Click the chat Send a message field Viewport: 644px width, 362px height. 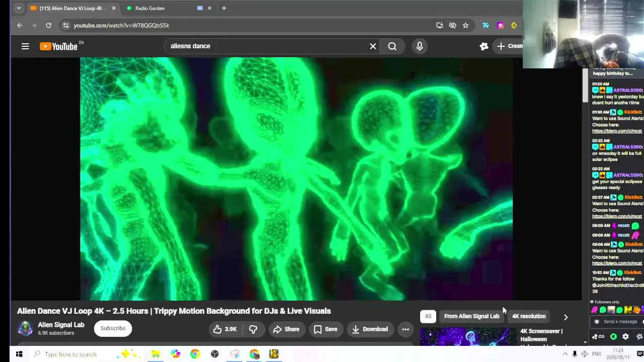pyautogui.click(x=620, y=322)
